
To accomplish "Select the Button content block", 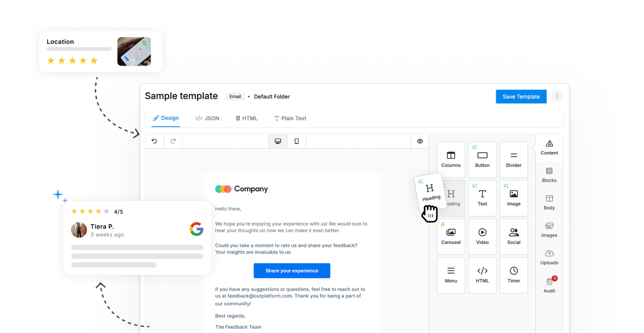I will (x=482, y=160).
